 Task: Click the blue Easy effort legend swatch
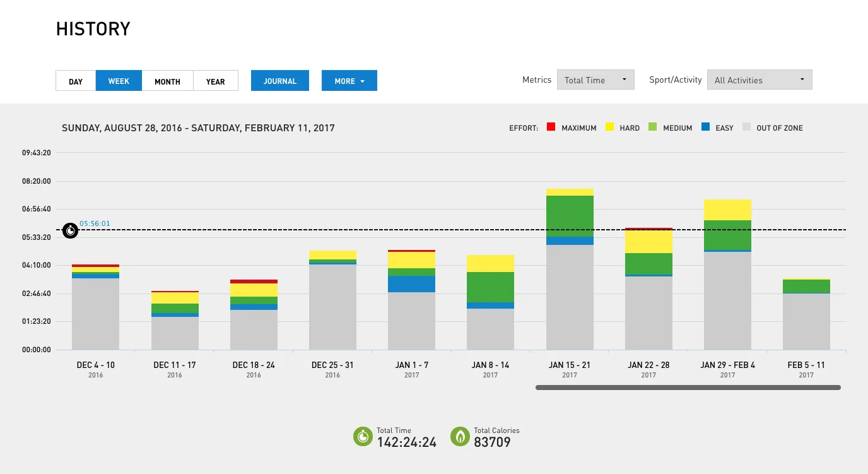[x=705, y=127]
